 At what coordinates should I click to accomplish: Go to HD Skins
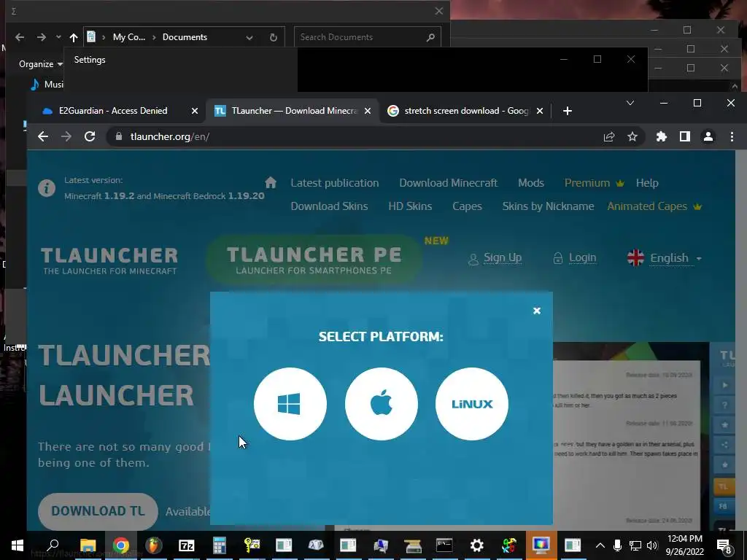(x=410, y=206)
